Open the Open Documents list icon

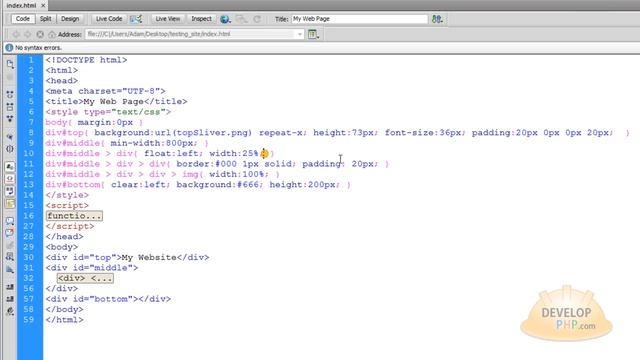[x=10, y=64]
